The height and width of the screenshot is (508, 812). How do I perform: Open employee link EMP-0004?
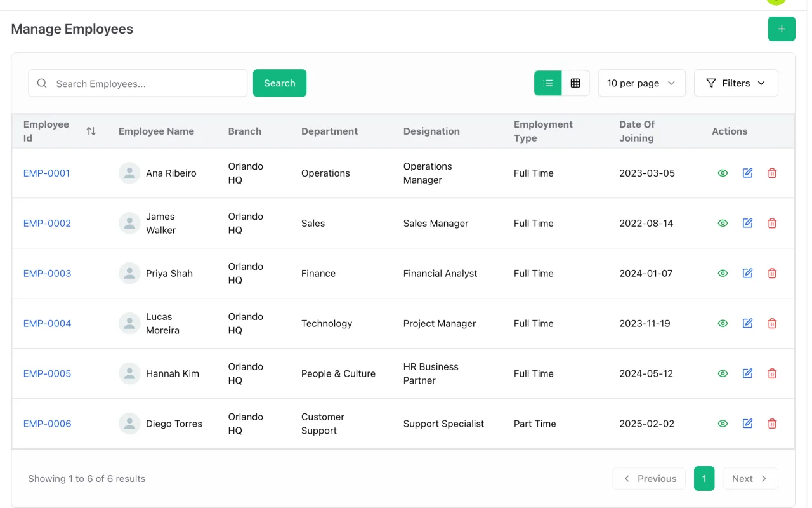(x=47, y=323)
